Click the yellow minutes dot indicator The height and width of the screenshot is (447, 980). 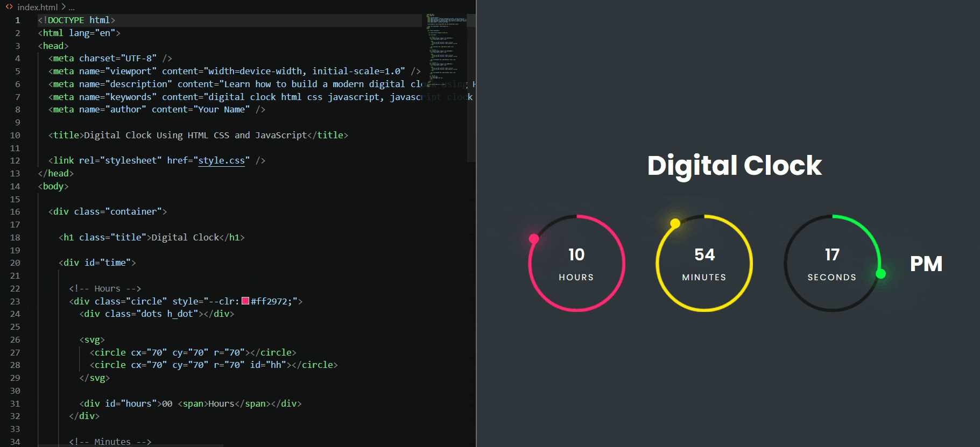(675, 223)
